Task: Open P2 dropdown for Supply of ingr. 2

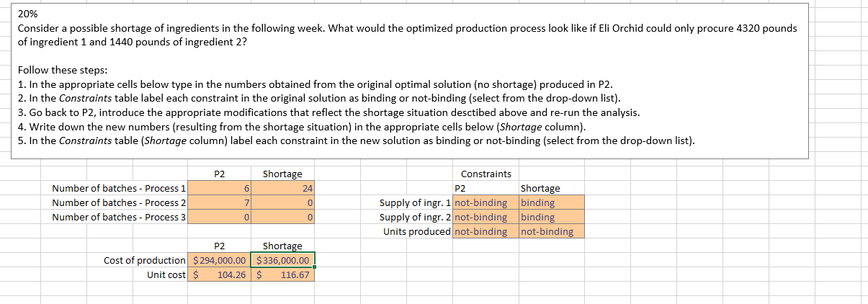Action: 485,217
